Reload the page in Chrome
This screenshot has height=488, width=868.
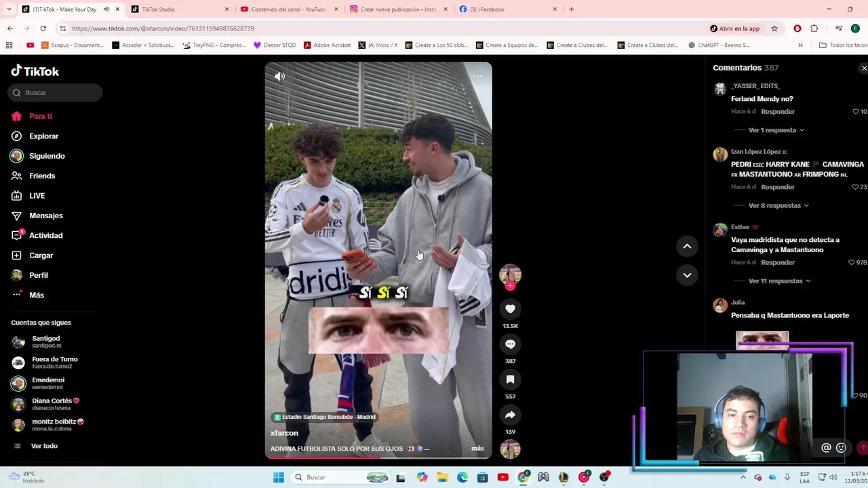(43, 28)
